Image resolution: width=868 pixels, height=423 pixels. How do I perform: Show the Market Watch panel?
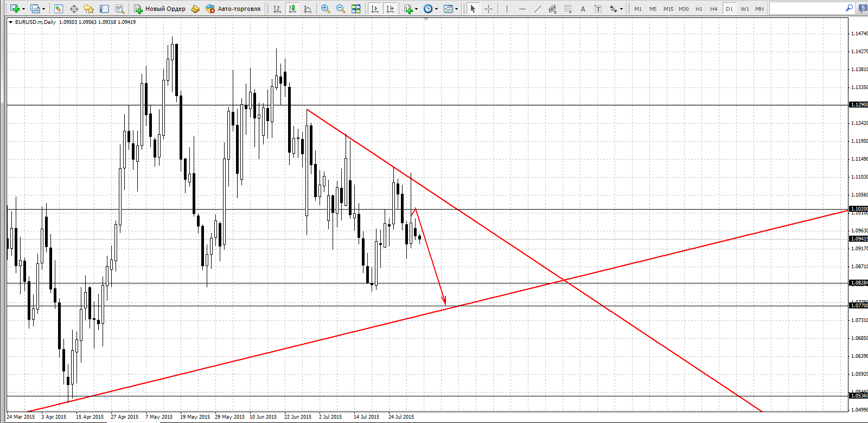pyautogui.click(x=59, y=9)
